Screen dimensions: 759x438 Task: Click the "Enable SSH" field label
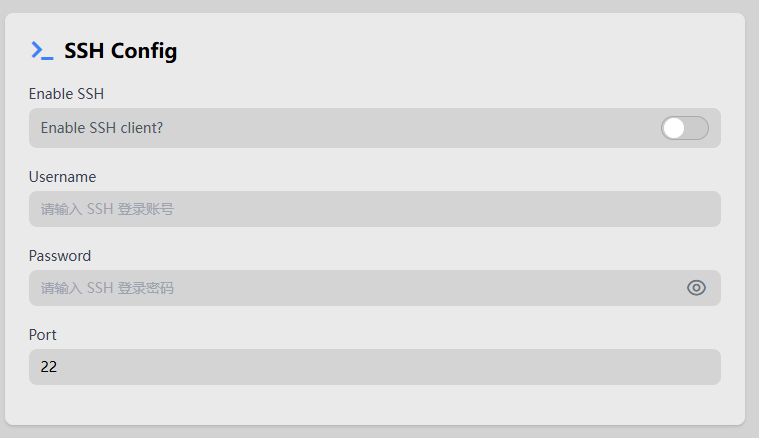66,94
